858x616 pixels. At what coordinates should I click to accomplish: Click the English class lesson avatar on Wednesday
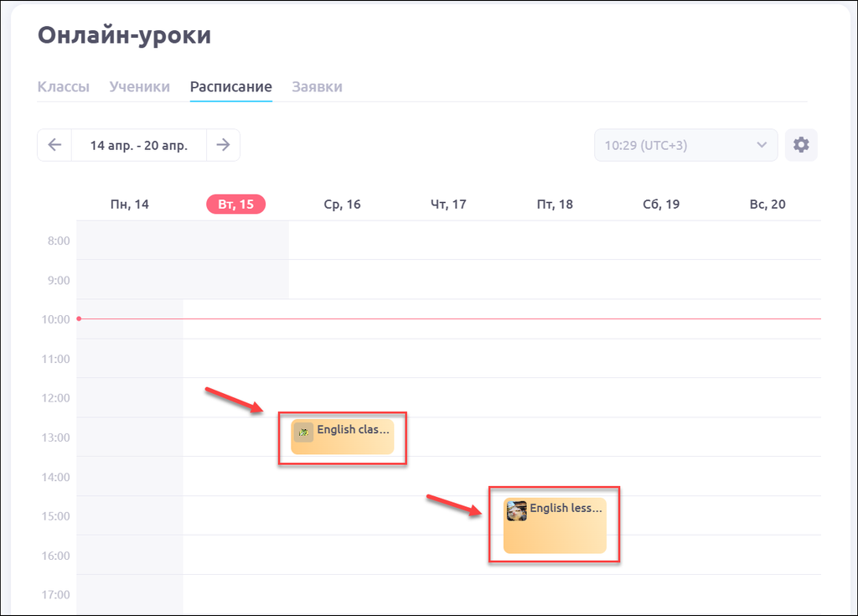click(x=303, y=432)
